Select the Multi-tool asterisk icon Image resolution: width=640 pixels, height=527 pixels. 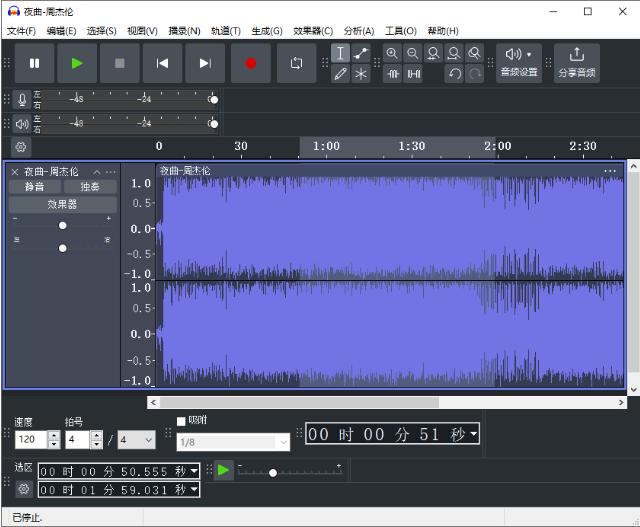(361, 74)
